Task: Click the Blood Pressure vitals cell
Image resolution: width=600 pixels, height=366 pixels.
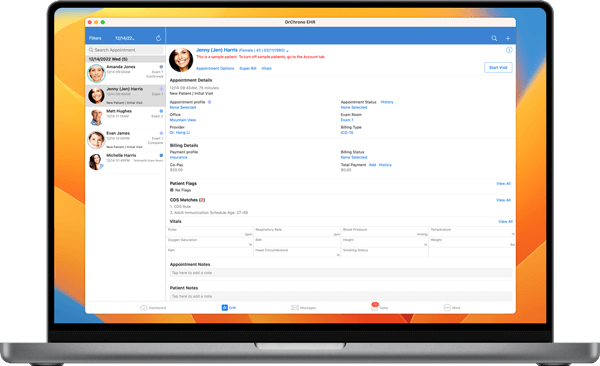Action: [x=385, y=232]
